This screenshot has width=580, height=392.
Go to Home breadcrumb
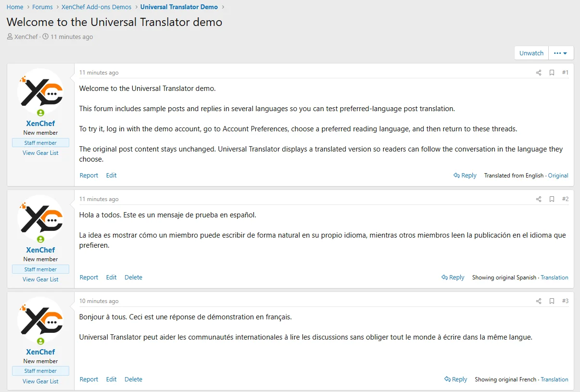[x=15, y=7]
